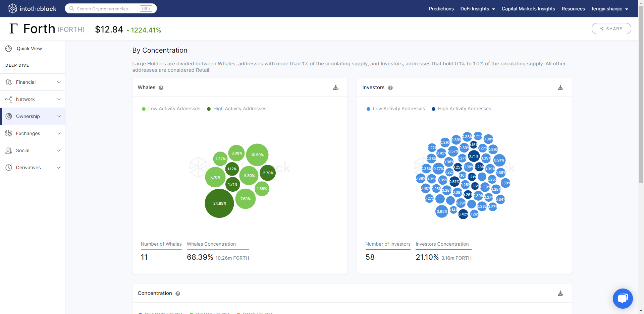Click the Financial sidebar icon
Screen dimensions: 644x314
point(9,82)
